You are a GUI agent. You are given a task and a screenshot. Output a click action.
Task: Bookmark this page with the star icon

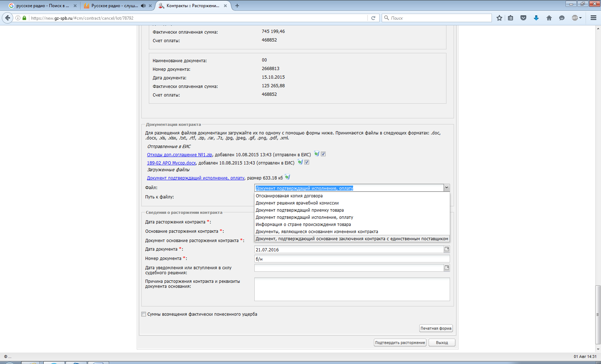[x=499, y=18]
